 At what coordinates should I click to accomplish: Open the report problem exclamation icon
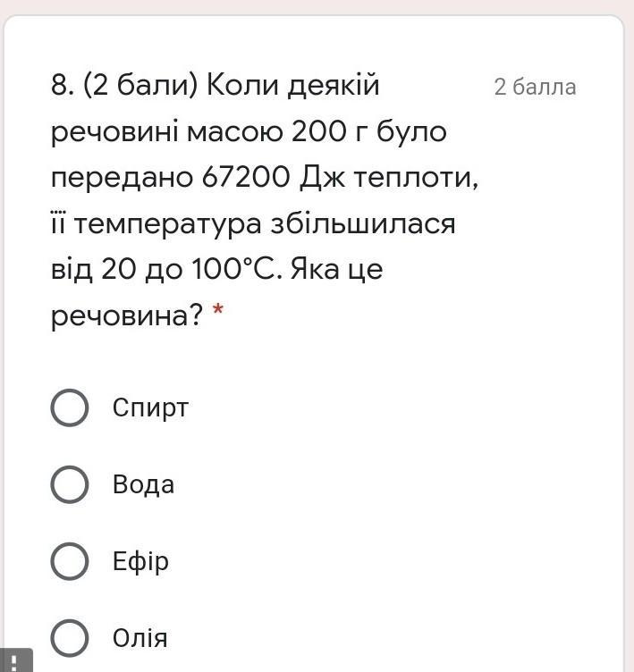pos(17,661)
